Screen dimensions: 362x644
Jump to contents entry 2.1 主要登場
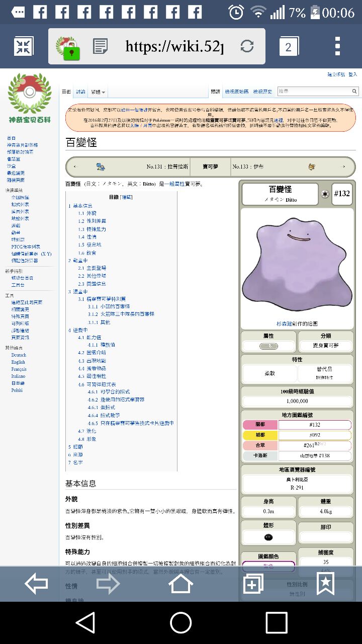(x=92, y=268)
